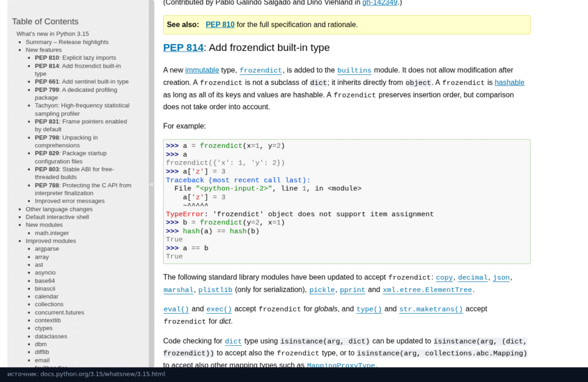Follow the exec() function link
Image resolution: width=588 pixels, height=382 pixels.
pos(219,309)
